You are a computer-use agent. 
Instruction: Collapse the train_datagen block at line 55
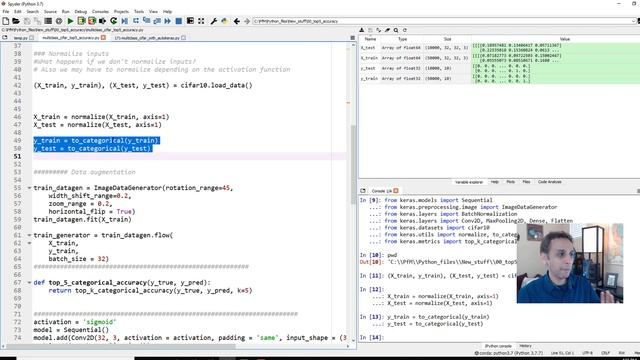tap(29, 188)
